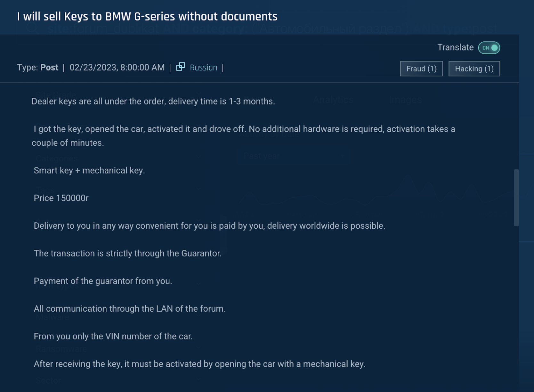Expand the Categories filter section

[x=57, y=158]
